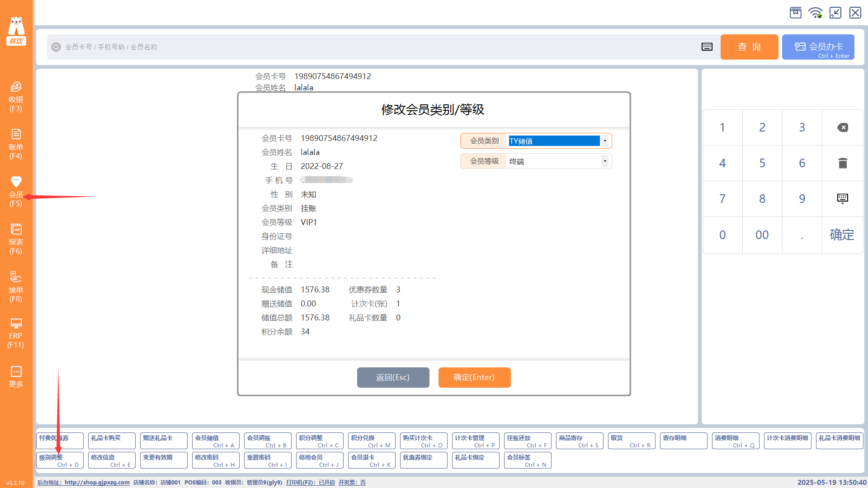Click the numpad backspace icon
This screenshot has width=868, height=488.
point(842,127)
